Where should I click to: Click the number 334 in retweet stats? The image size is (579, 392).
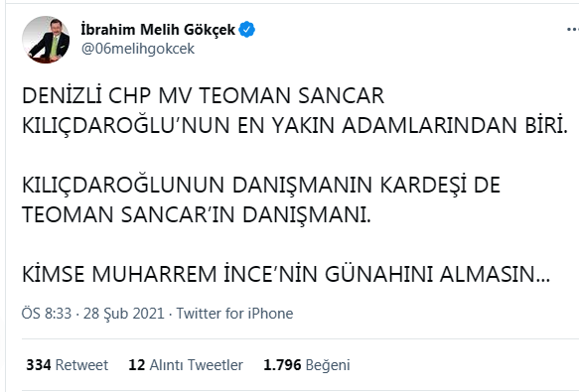click(39, 365)
